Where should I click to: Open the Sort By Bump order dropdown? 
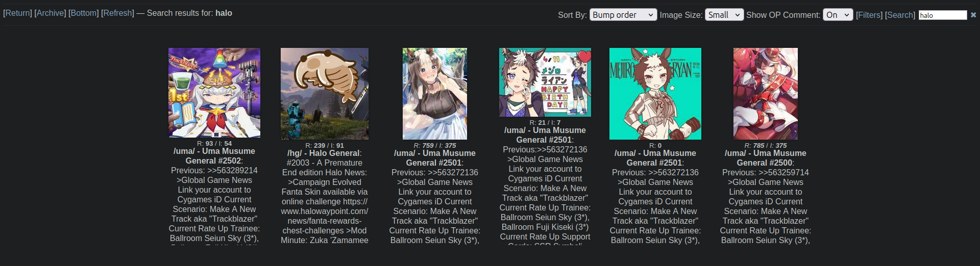[x=623, y=15]
